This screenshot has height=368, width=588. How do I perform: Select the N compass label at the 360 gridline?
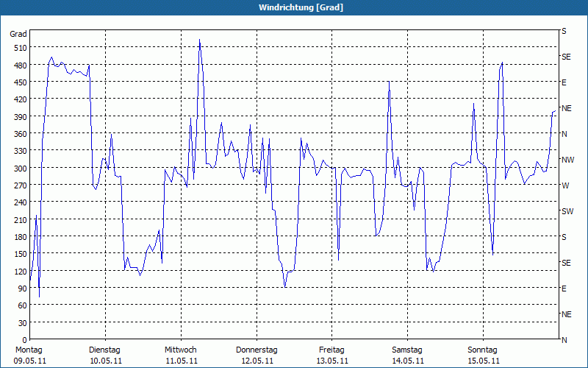564,134
